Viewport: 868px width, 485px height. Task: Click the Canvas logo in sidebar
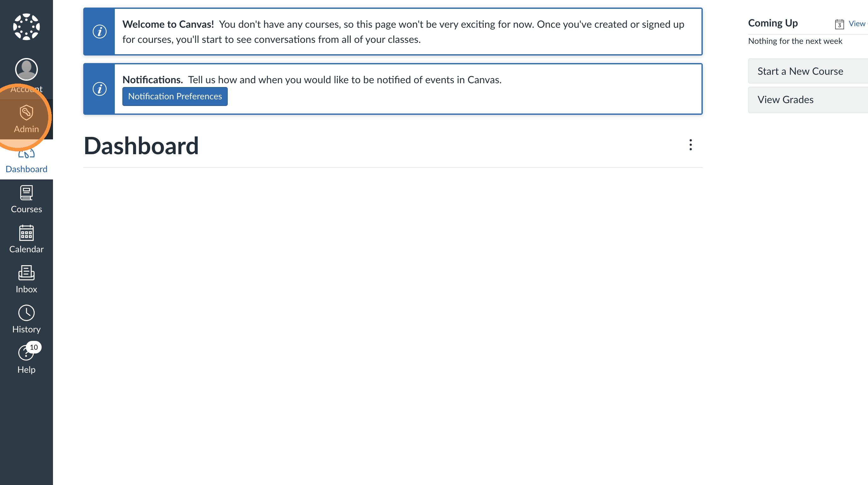tap(26, 26)
